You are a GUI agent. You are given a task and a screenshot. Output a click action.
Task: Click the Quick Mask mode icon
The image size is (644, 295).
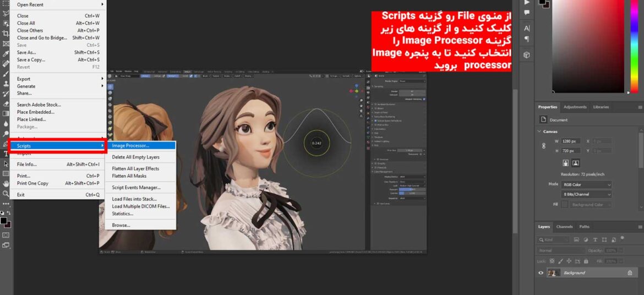point(6,235)
